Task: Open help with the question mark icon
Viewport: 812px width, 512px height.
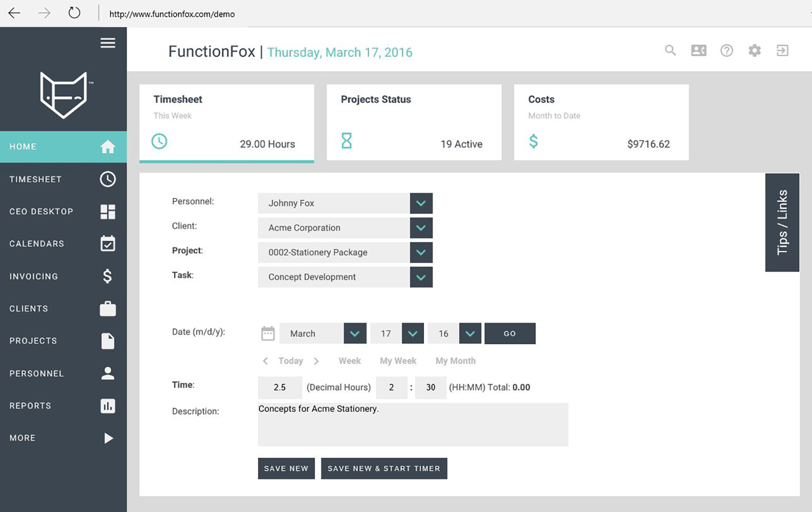Action: (x=726, y=50)
